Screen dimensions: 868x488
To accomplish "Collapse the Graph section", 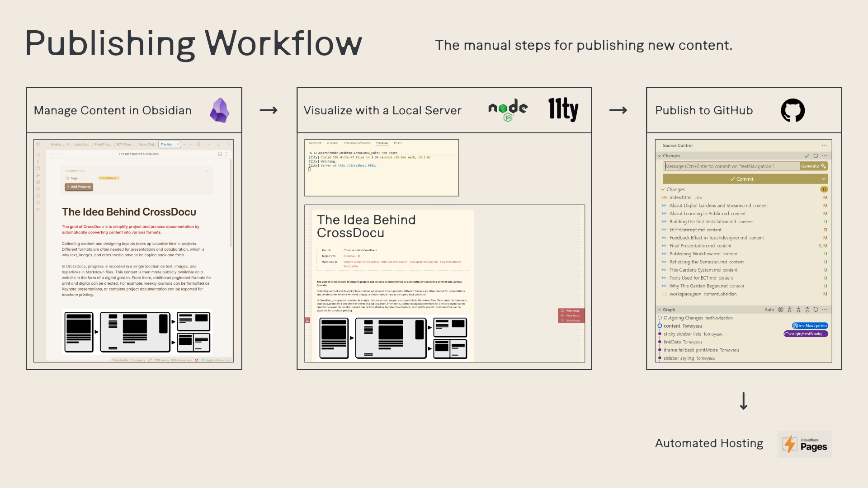I will pos(660,310).
